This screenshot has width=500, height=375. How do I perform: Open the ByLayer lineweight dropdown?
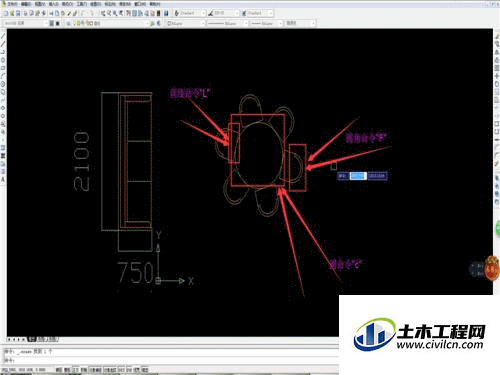[280, 23]
